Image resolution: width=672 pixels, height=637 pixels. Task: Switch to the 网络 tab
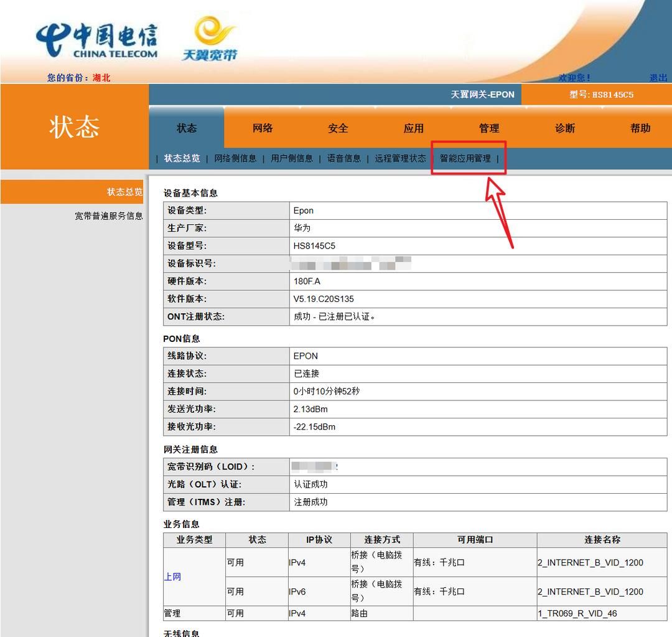point(262,128)
